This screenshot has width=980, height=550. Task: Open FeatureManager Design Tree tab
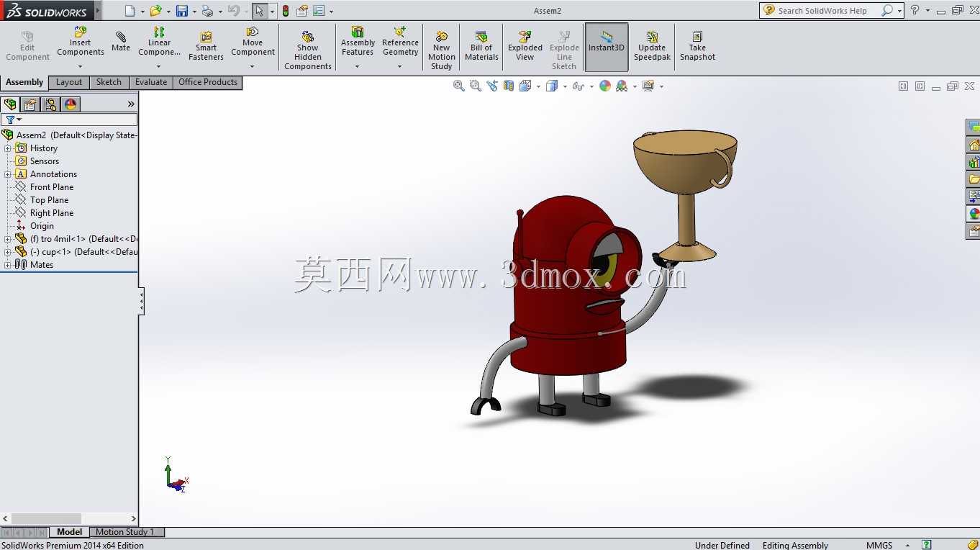point(10,104)
